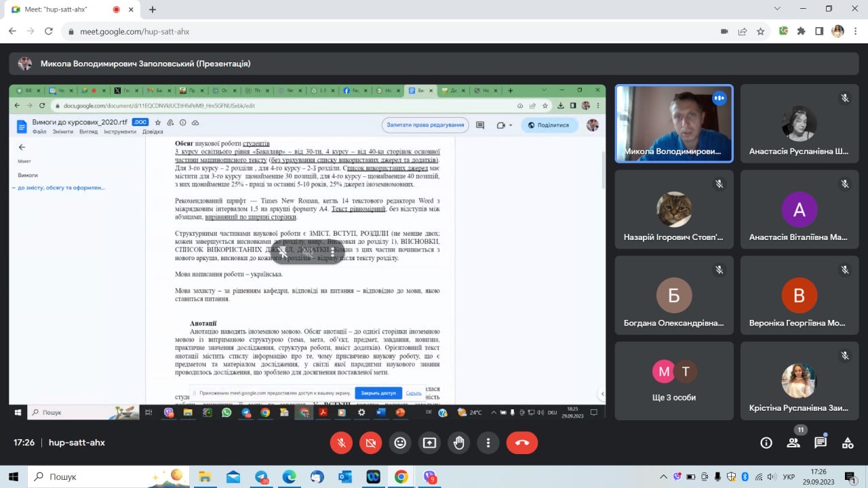Open the activities panel
The image size is (868, 488).
tap(848, 443)
